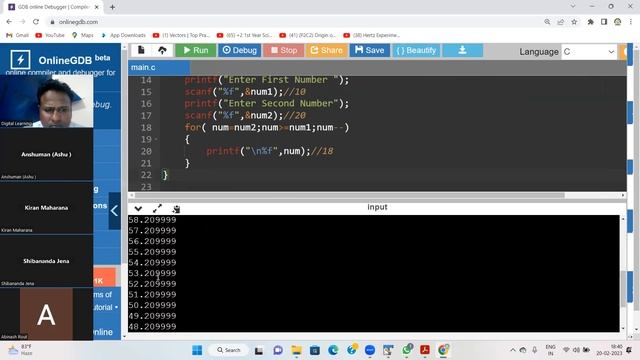Upload a file with cloud arrow icon
Image resolution: width=640 pixels, height=360 pixels.
162,50
